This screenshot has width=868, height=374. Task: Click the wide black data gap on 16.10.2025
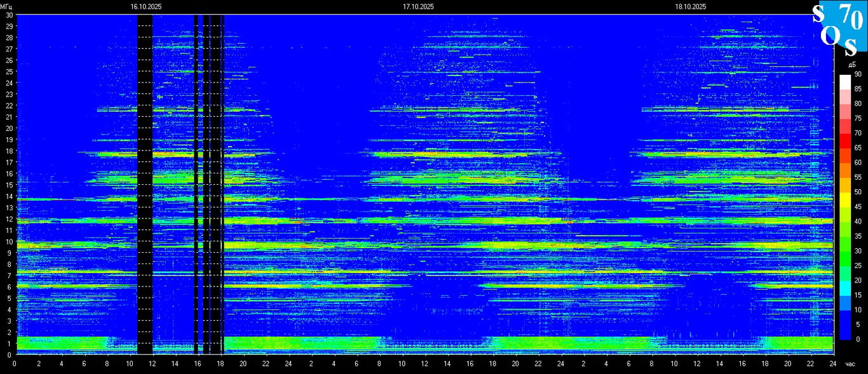coord(145,184)
